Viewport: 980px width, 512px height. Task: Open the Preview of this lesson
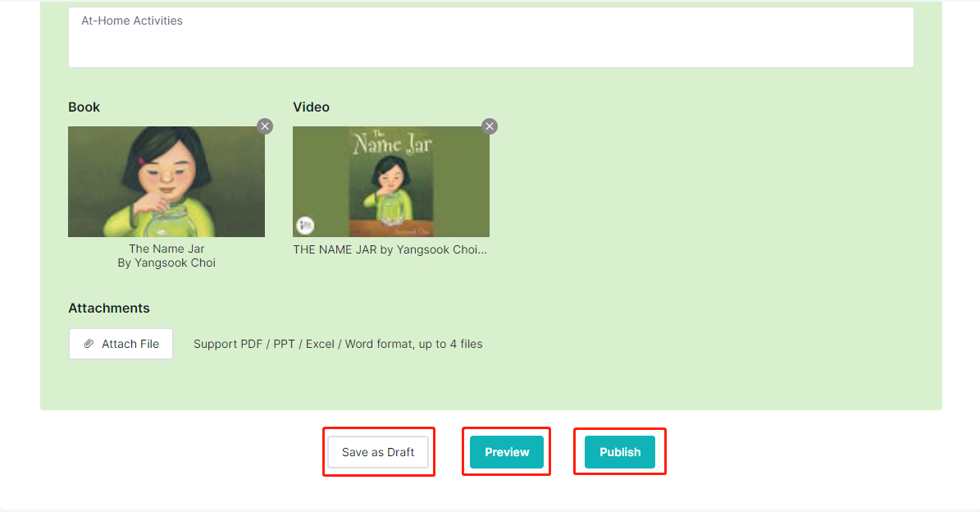point(507,452)
